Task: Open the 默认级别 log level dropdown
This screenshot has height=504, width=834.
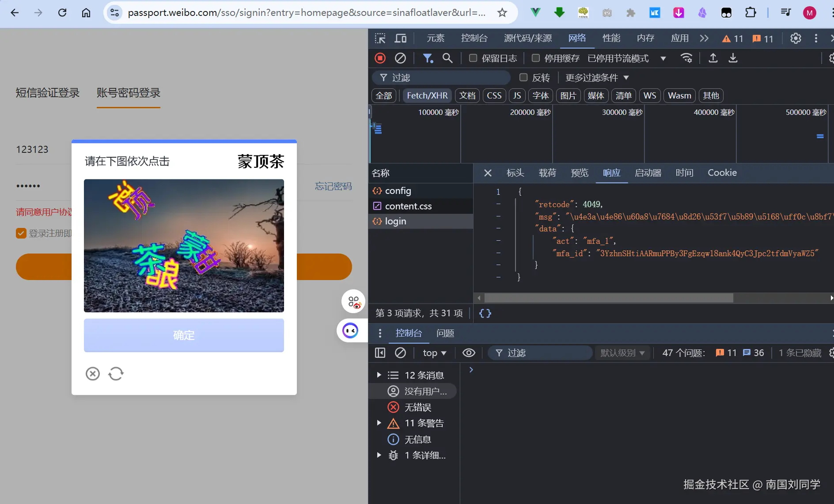Action: [x=622, y=352]
